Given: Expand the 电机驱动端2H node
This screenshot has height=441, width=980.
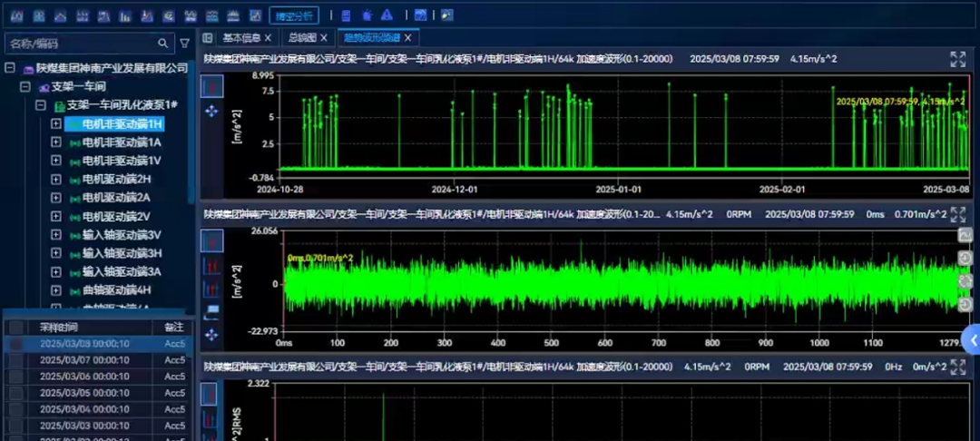Looking at the screenshot, I should 56,180.
